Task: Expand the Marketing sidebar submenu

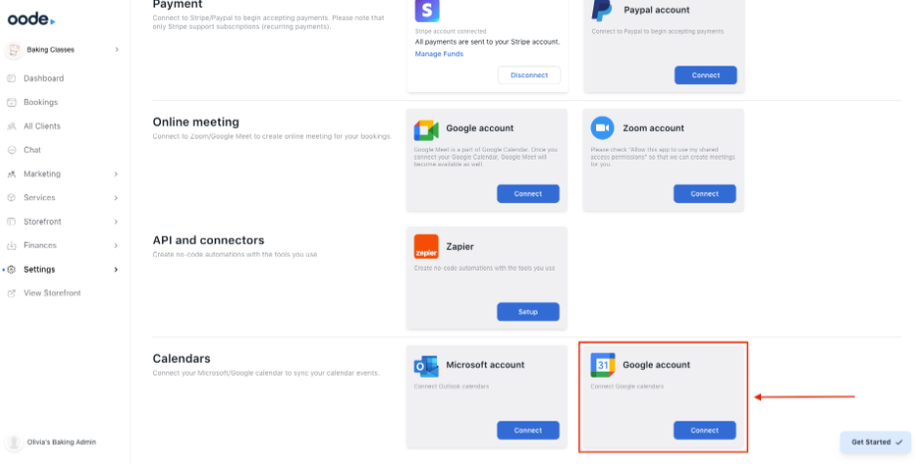Action: click(x=116, y=174)
